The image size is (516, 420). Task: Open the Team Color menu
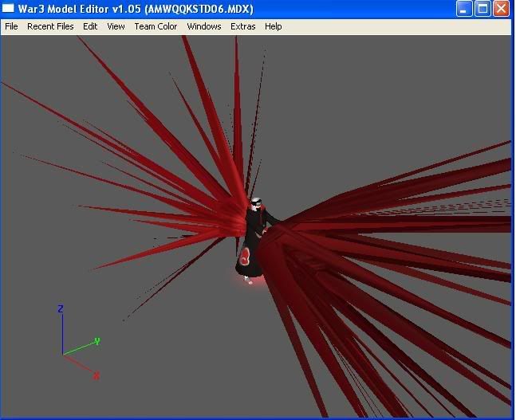(156, 26)
